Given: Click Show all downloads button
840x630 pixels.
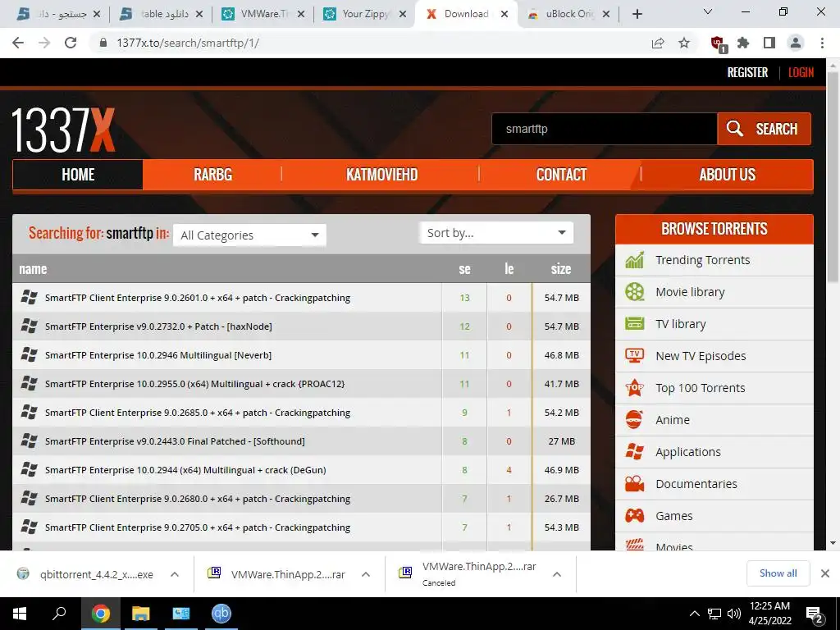Looking at the screenshot, I should point(778,573).
